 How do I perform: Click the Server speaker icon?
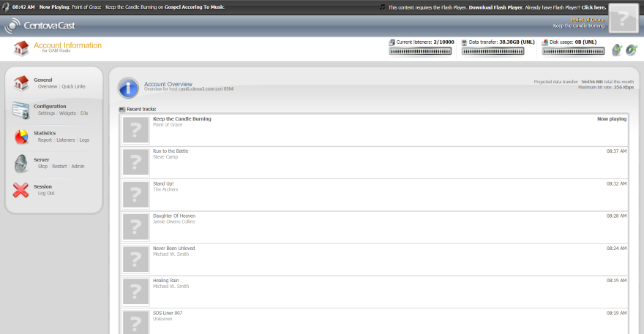coord(21,163)
